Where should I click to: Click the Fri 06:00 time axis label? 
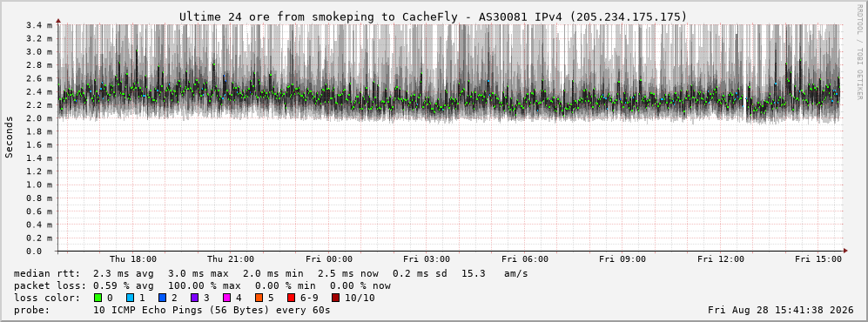[x=525, y=259]
